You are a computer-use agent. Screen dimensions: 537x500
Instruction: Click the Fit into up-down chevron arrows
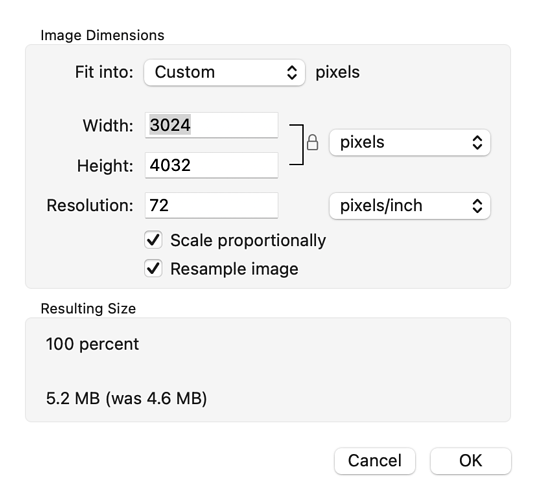292,73
